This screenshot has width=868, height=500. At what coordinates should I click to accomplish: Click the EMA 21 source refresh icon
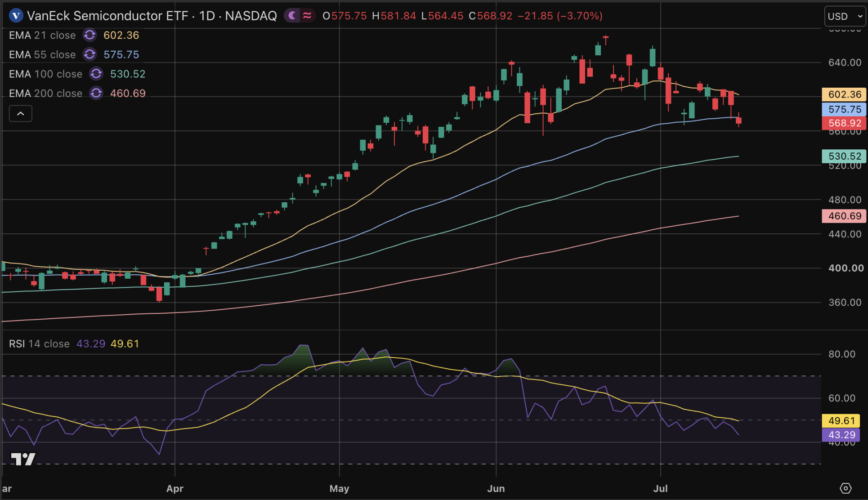point(89,35)
